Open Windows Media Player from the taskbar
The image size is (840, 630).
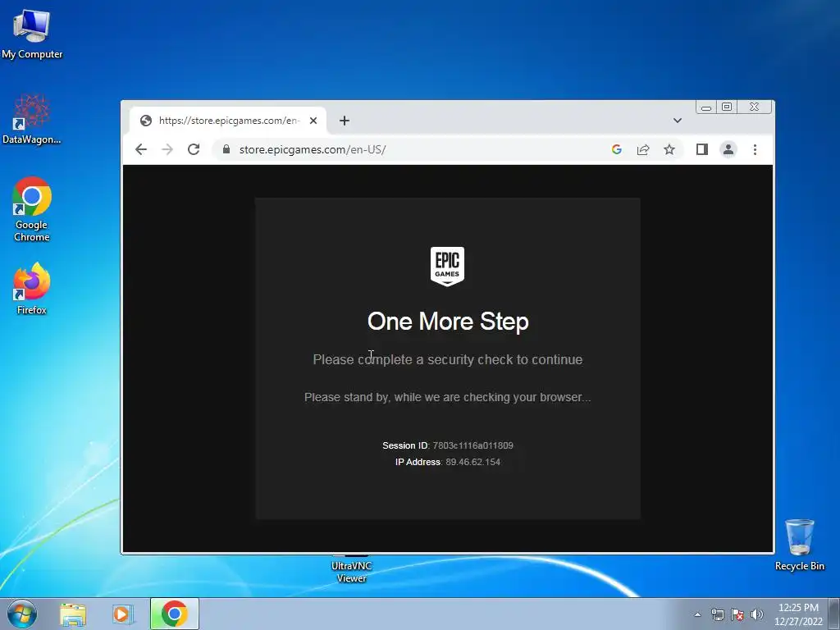(123, 614)
